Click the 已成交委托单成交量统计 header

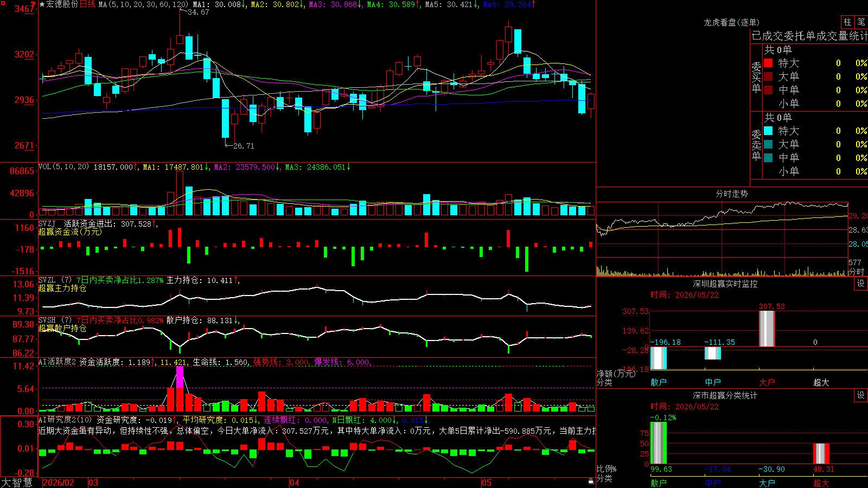point(809,36)
